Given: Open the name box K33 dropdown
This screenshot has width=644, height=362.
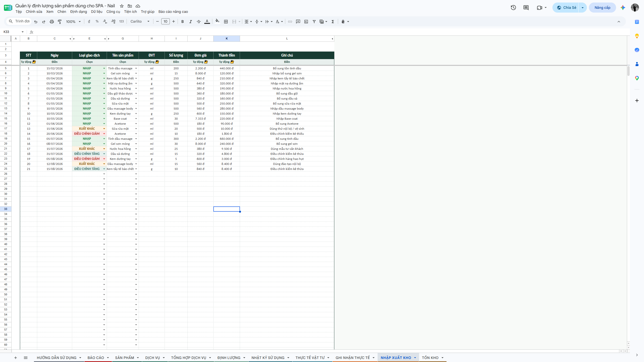Looking at the screenshot, I should [23, 32].
